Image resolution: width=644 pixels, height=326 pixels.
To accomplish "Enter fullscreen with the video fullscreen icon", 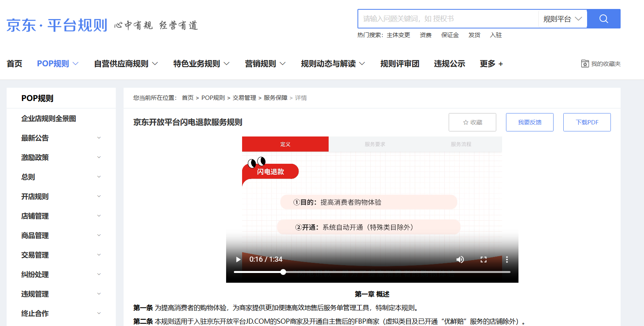I will [483, 259].
